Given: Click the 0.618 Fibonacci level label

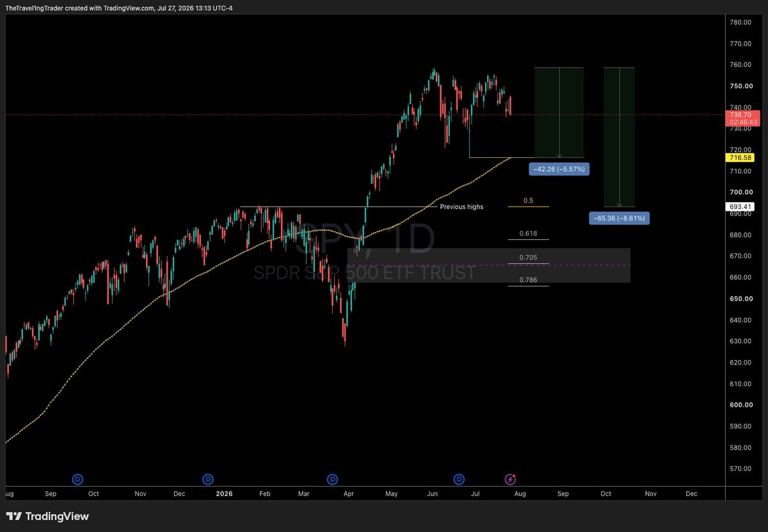Looking at the screenshot, I should (528, 234).
